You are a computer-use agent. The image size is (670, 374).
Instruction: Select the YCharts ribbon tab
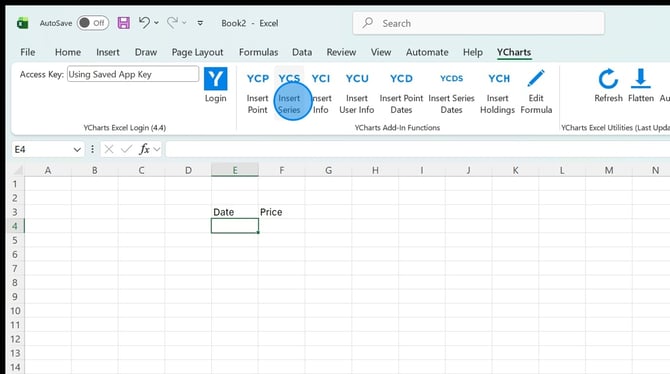click(514, 52)
